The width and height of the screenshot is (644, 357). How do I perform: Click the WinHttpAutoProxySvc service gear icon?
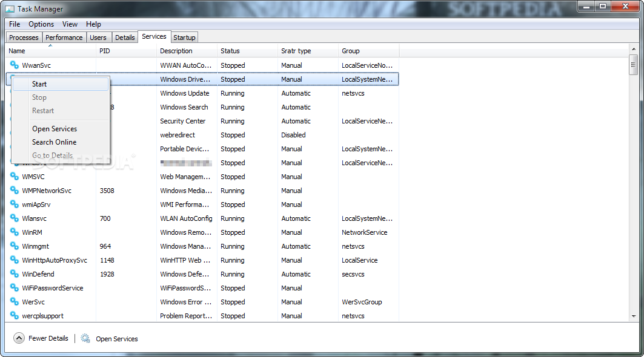tap(15, 260)
